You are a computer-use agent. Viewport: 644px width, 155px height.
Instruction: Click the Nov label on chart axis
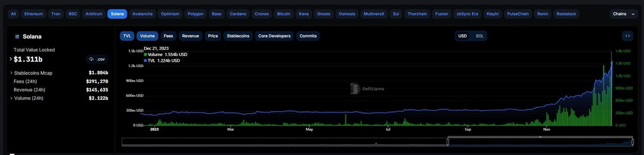coord(547,129)
